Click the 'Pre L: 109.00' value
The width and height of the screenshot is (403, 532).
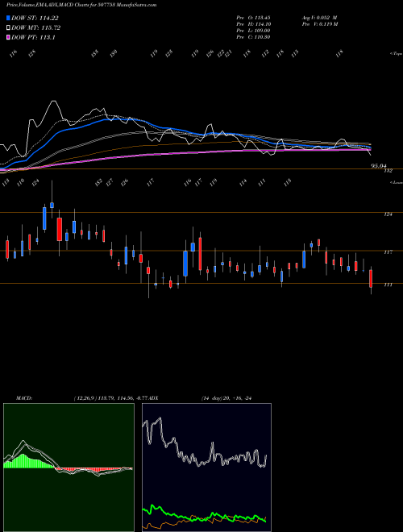pyautogui.click(x=253, y=31)
